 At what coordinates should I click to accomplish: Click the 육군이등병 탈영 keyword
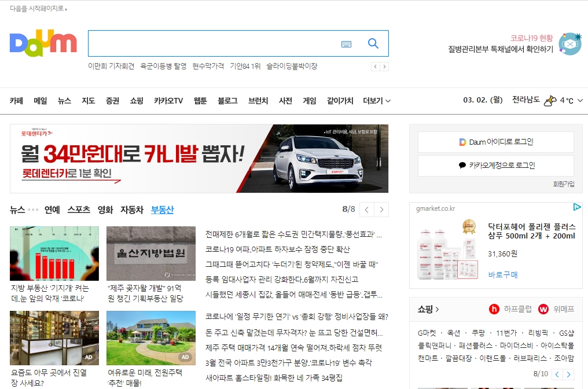click(163, 67)
